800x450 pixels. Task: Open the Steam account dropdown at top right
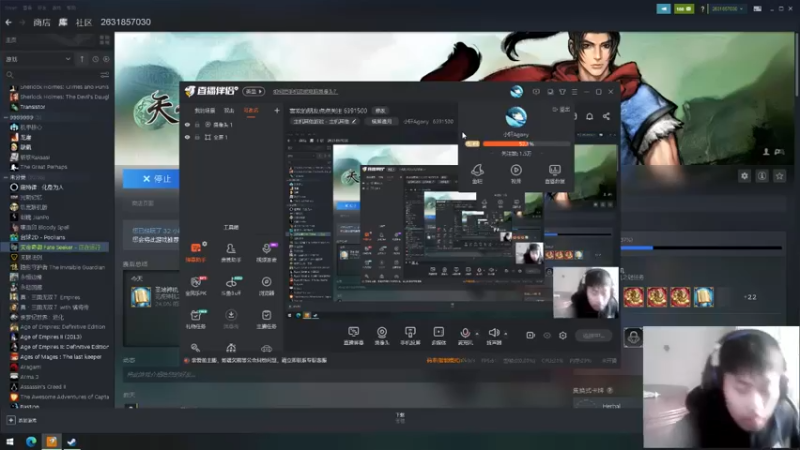(728, 9)
